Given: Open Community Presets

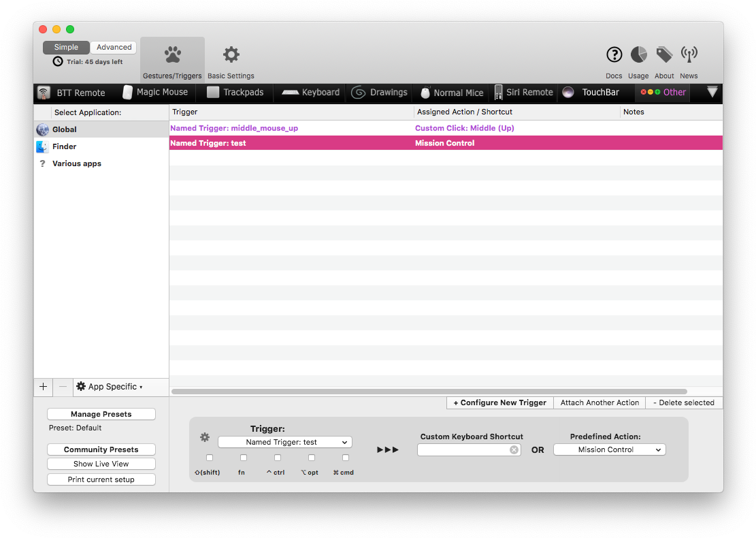Looking at the screenshot, I should (101, 449).
